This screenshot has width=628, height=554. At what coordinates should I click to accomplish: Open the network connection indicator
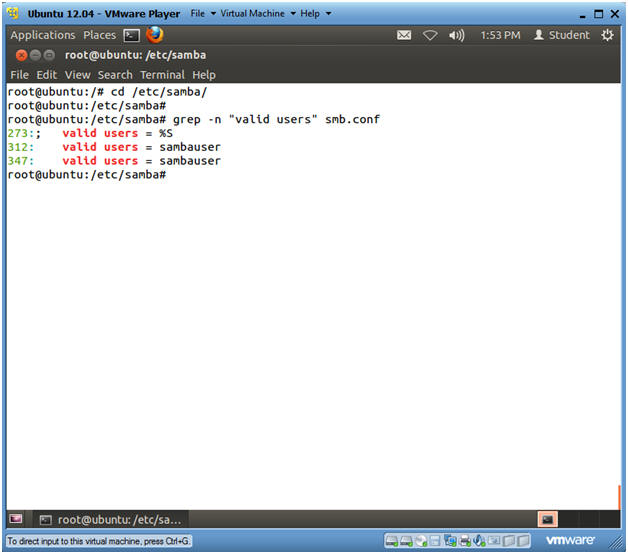430,35
